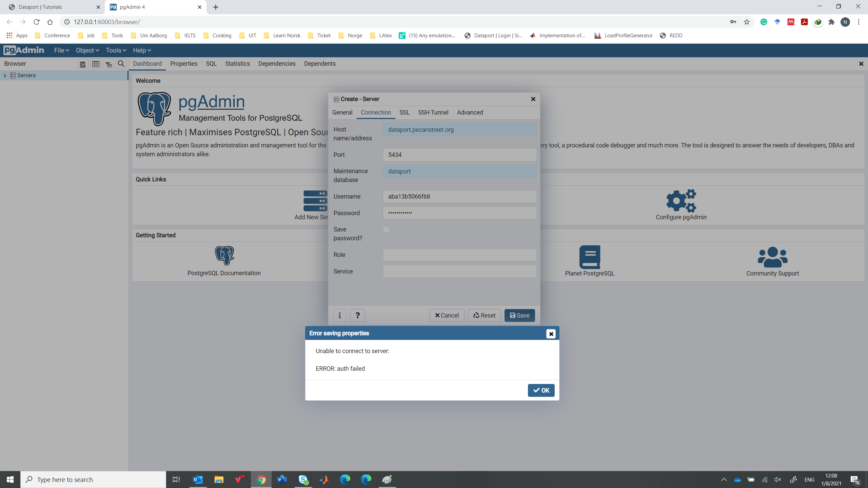Expand the Servers tree node
This screenshot has width=868, height=488.
coord(5,75)
